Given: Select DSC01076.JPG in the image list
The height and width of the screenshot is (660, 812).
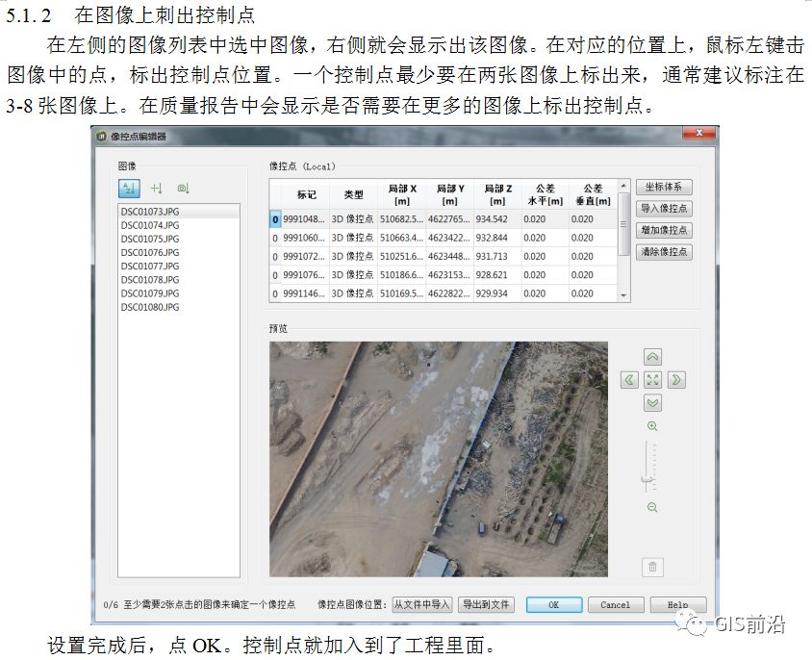Looking at the screenshot, I should [179, 252].
